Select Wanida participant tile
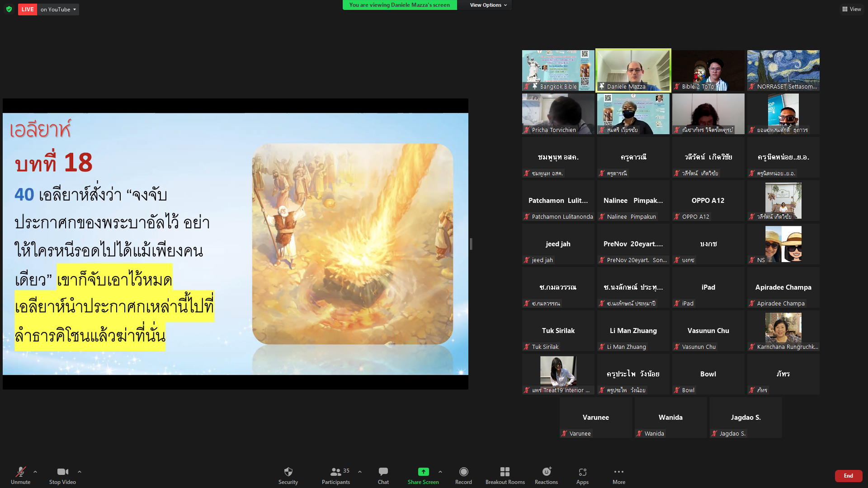The image size is (868, 488). point(670,417)
